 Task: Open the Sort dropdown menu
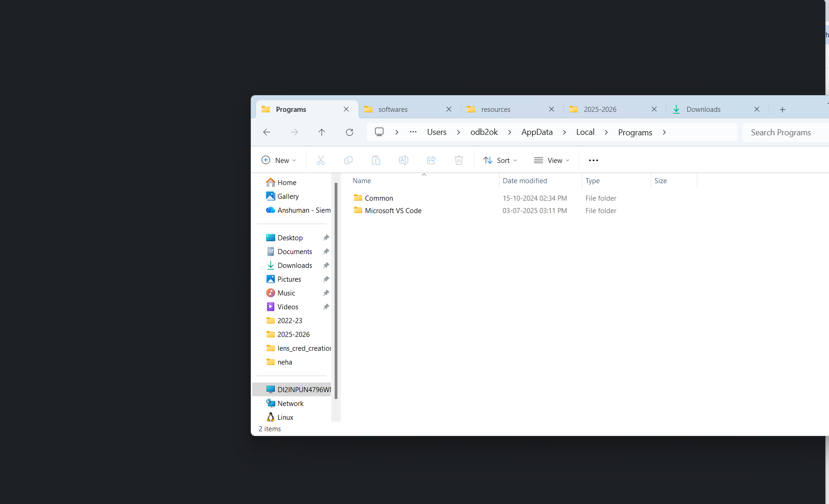tap(500, 160)
